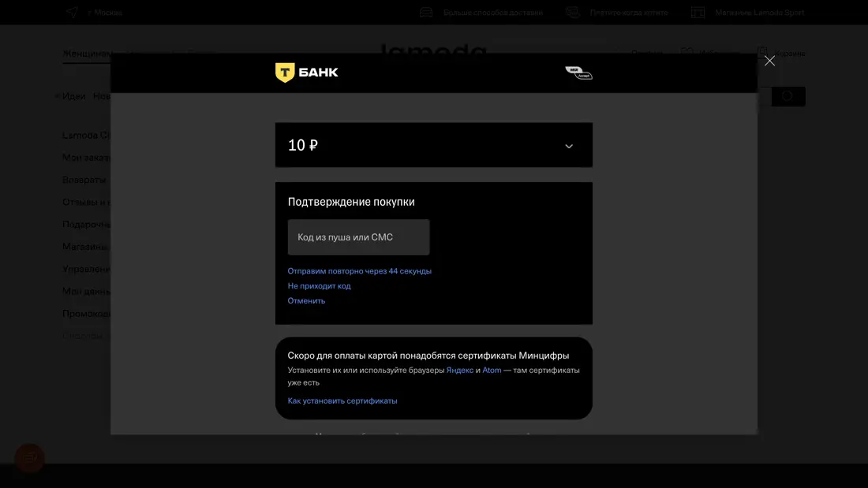Open "Магазины Lamoda Sport" link

(759, 12)
